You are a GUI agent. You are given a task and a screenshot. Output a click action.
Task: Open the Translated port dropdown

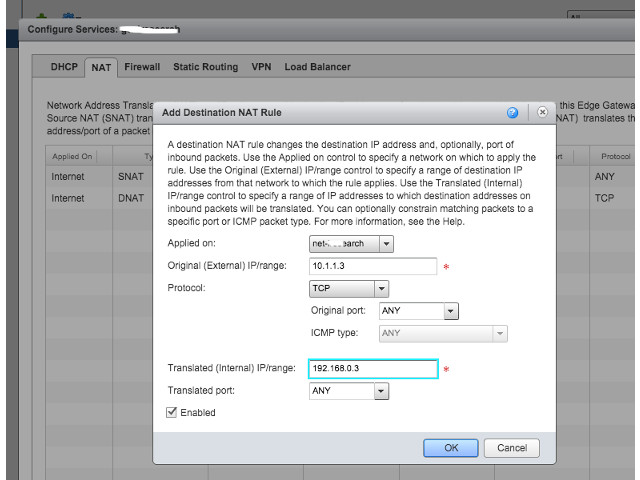click(x=380, y=391)
